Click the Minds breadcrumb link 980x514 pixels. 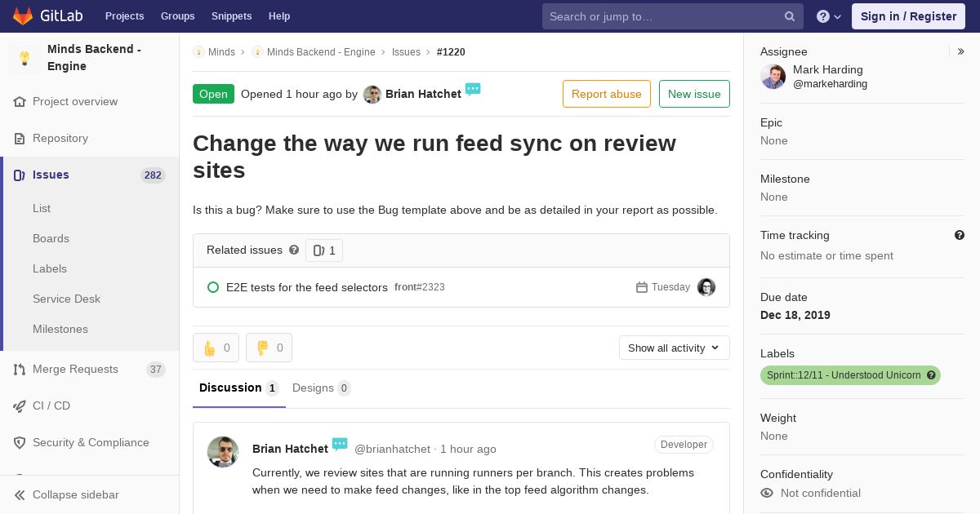[x=221, y=52]
